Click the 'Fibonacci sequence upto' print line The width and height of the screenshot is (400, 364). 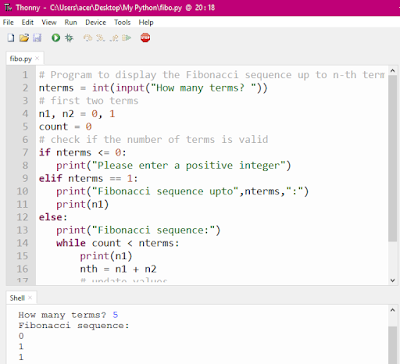click(x=182, y=191)
